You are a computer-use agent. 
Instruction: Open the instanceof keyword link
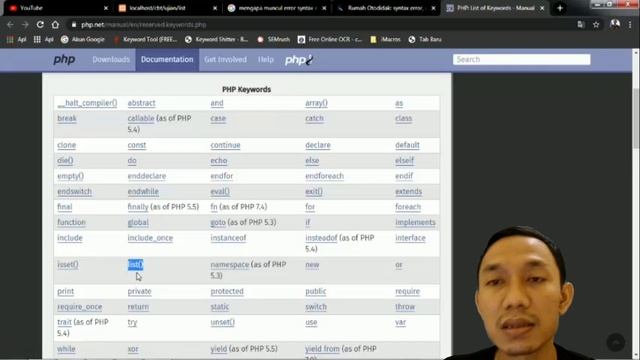[228, 238]
